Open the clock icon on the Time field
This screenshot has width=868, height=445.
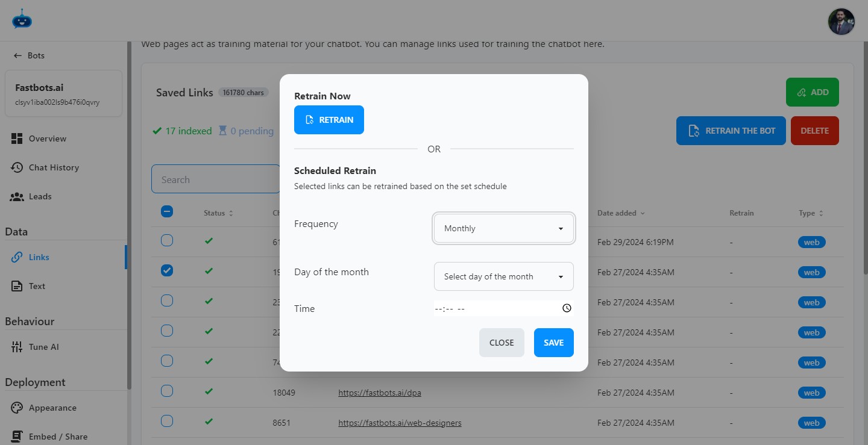click(566, 308)
